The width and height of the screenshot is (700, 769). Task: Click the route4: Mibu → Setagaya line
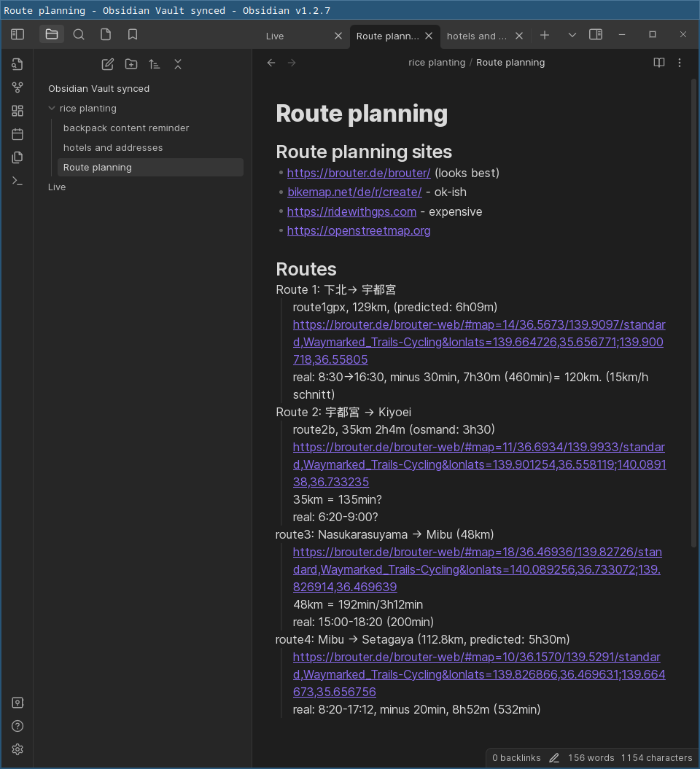[x=422, y=639]
